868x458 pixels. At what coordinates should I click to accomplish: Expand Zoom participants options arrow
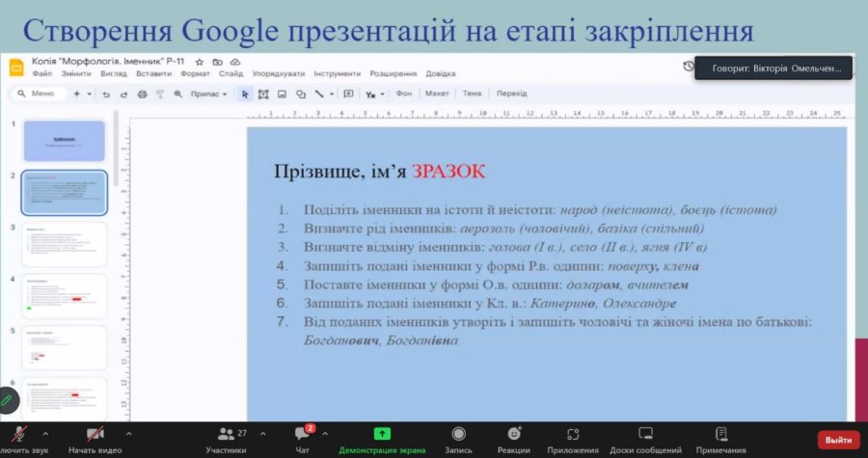point(263,434)
